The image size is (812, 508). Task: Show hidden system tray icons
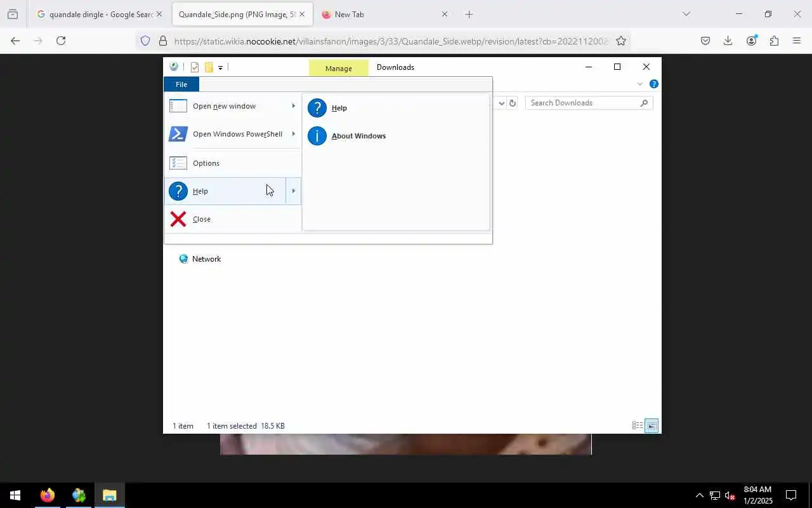click(700, 495)
